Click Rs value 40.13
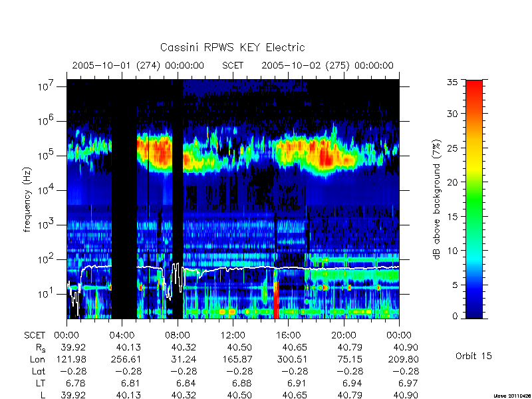This screenshot has height=399, width=532. (128, 348)
